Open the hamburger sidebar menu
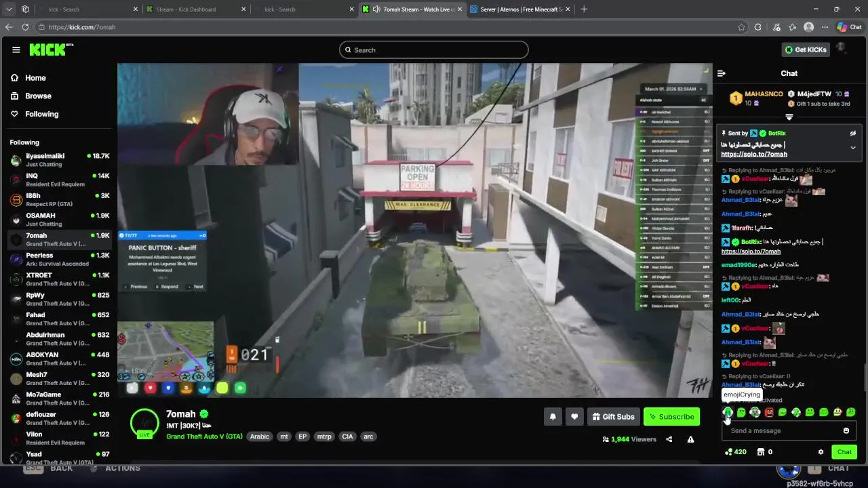 [x=16, y=49]
